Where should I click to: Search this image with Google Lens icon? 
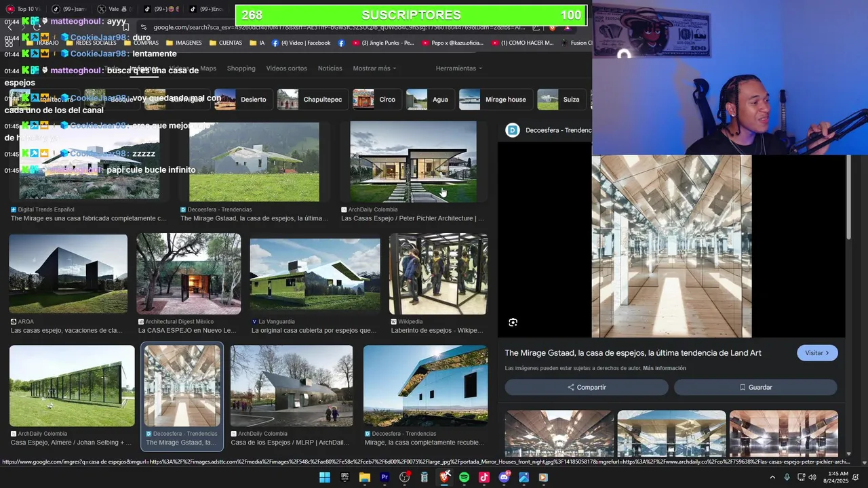[x=513, y=323]
